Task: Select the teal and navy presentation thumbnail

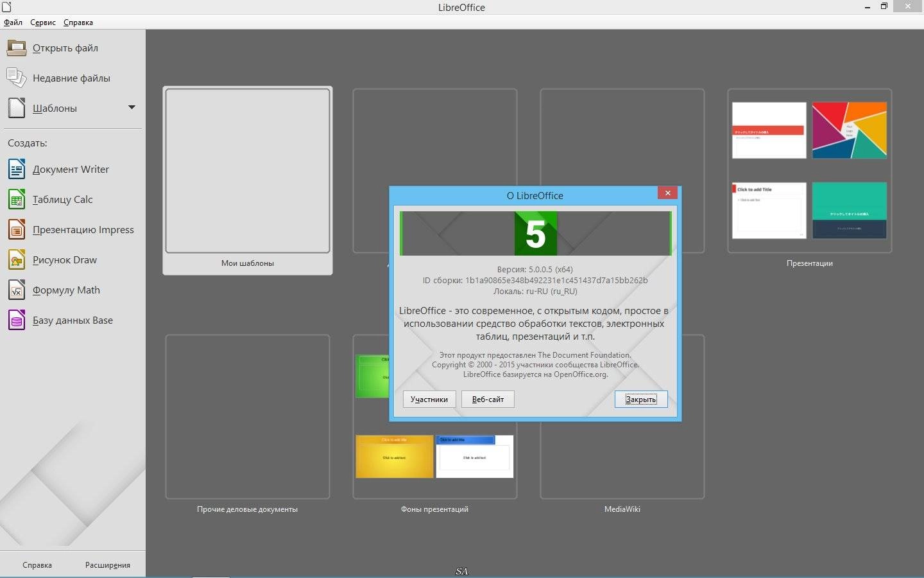Action: (850, 211)
